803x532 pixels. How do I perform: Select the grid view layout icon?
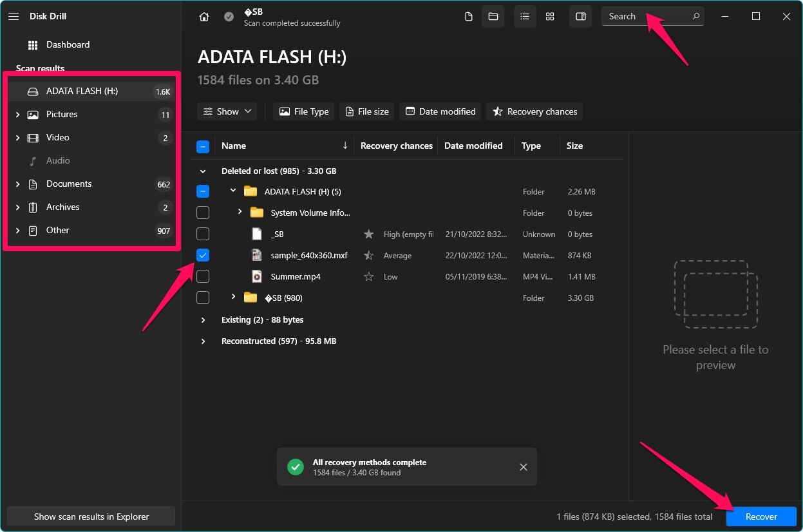550,17
